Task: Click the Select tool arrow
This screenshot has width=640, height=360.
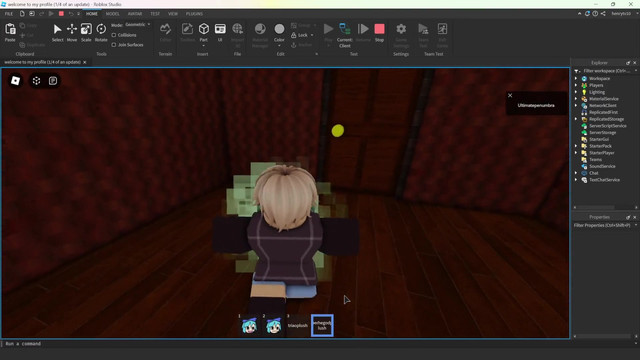Action: point(58,33)
